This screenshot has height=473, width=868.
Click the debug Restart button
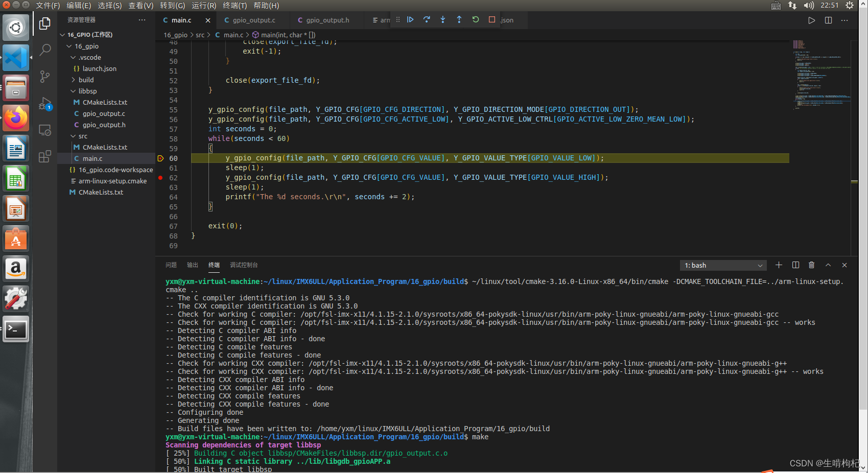click(x=476, y=19)
